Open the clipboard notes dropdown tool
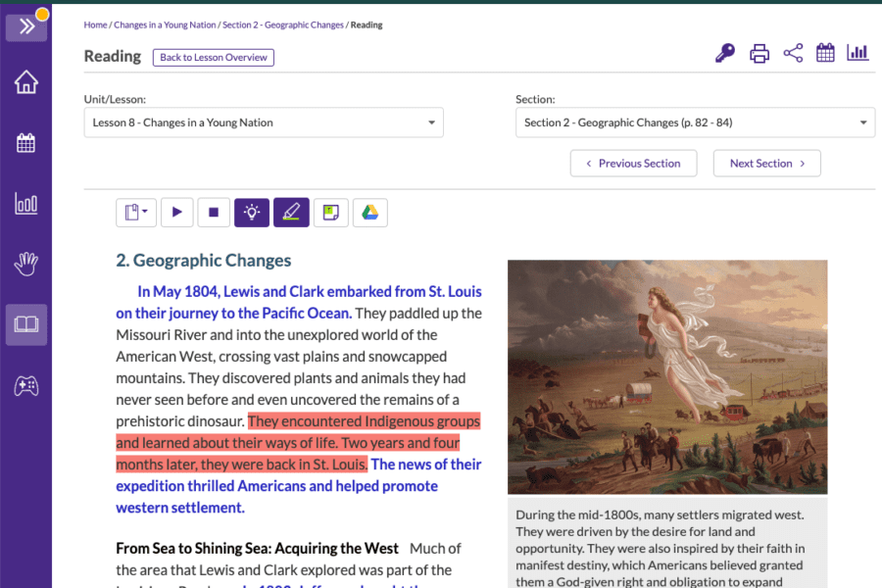882x588 pixels. coord(136,213)
